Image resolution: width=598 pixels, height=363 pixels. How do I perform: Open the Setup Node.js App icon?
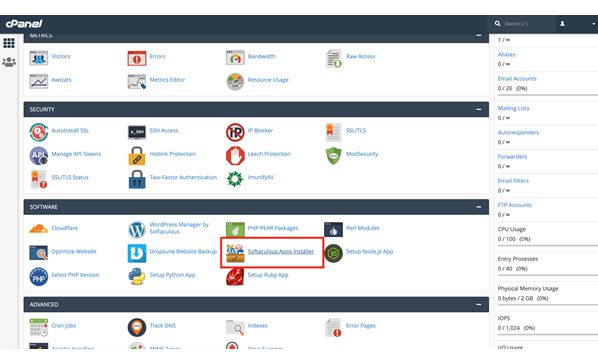coord(333,253)
